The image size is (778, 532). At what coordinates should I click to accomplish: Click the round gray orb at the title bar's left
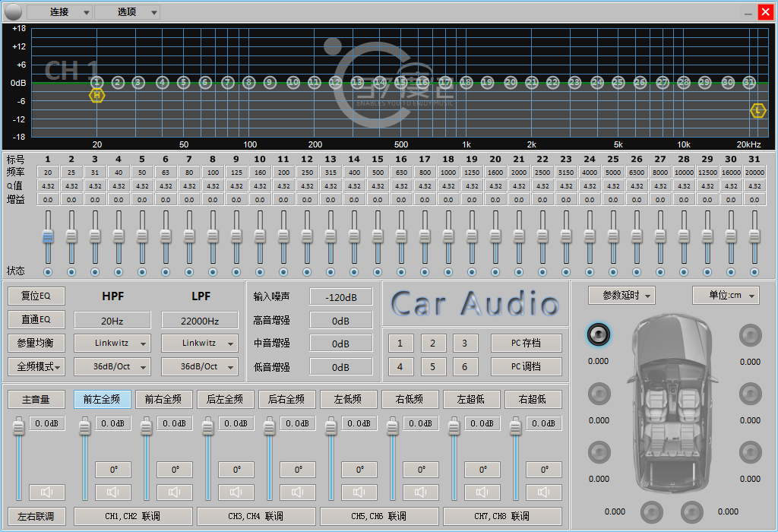click(14, 11)
